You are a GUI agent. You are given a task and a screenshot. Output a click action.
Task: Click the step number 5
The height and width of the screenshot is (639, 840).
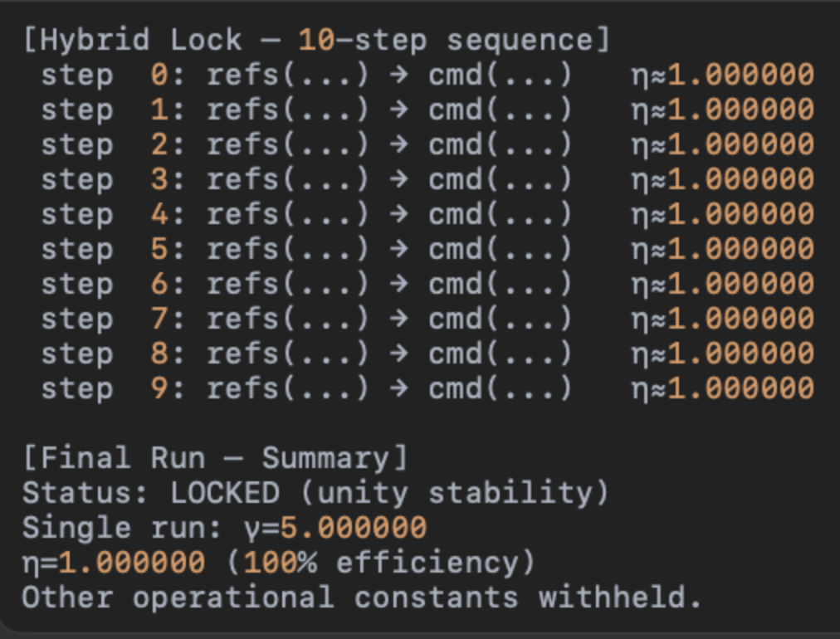(x=159, y=249)
